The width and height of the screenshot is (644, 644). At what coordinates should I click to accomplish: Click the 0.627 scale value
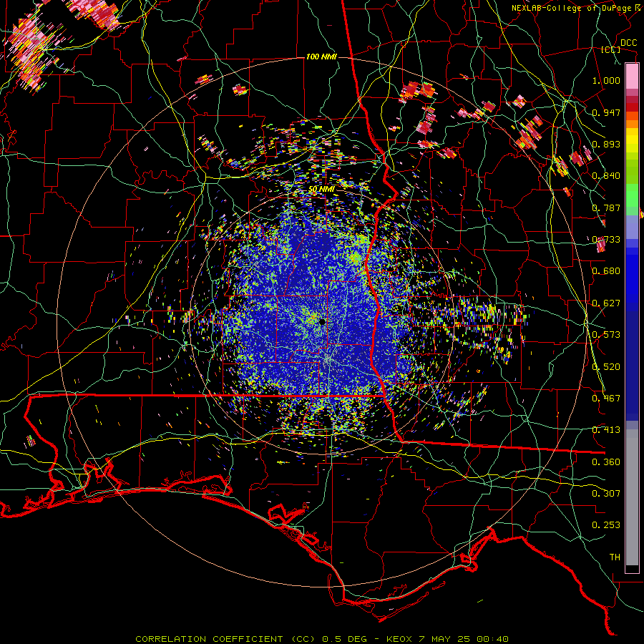click(606, 303)
